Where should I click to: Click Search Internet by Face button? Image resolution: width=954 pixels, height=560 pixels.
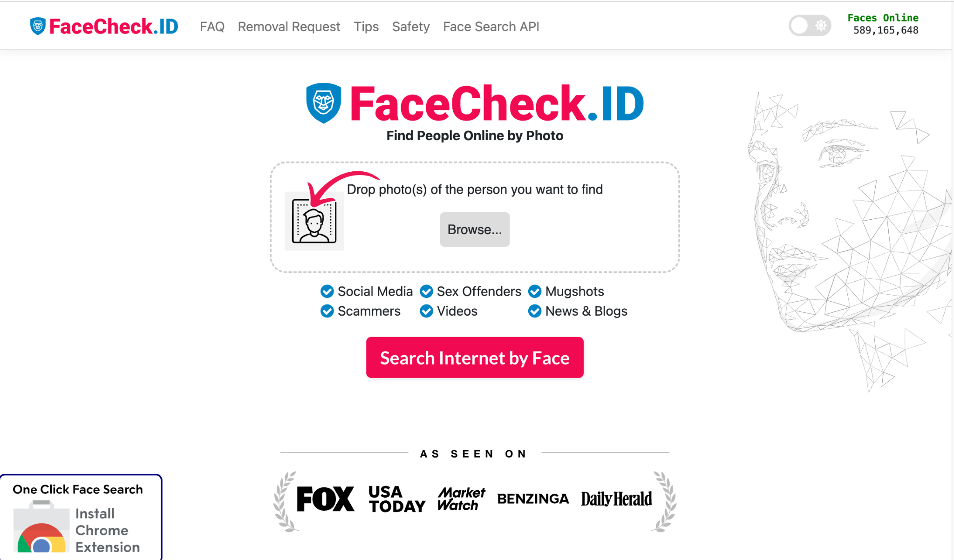click(475, 358)
